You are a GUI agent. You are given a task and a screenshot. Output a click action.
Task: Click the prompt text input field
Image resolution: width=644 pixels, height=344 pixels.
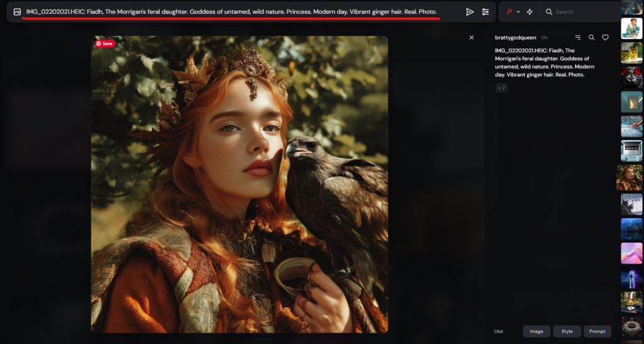(231, 12)
